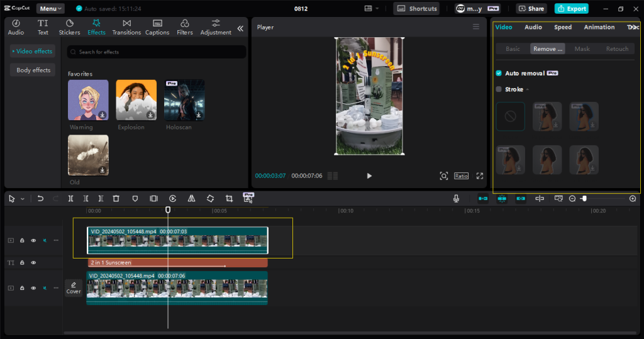This screenshot has width=644, height=339.
Task: Add a marker with shield icon
Action: coord(135,199)
